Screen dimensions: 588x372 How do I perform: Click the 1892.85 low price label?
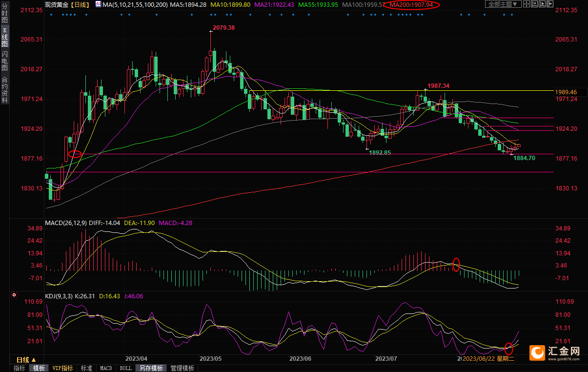[380, 152]
